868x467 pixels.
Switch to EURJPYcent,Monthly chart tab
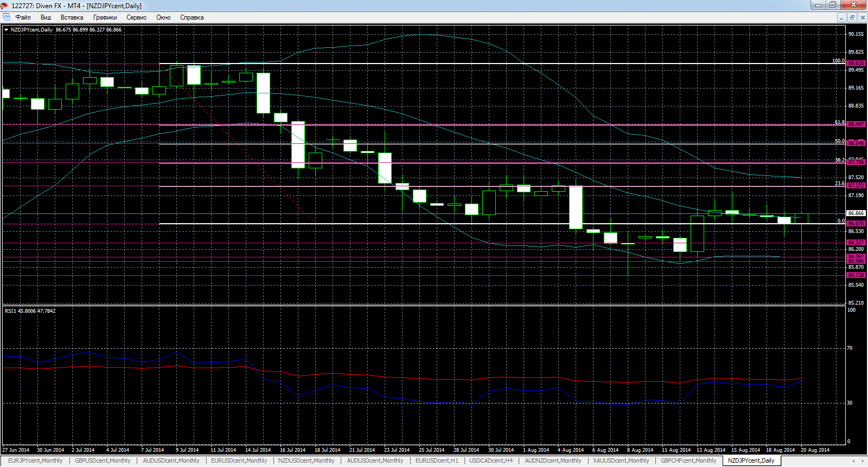tap(35, 460)
